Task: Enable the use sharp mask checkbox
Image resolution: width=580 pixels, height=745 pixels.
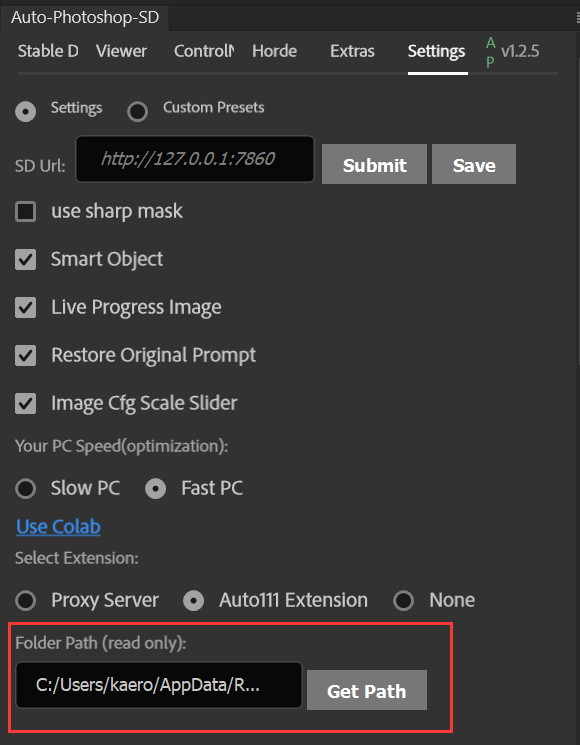Action: pos(26,211)
